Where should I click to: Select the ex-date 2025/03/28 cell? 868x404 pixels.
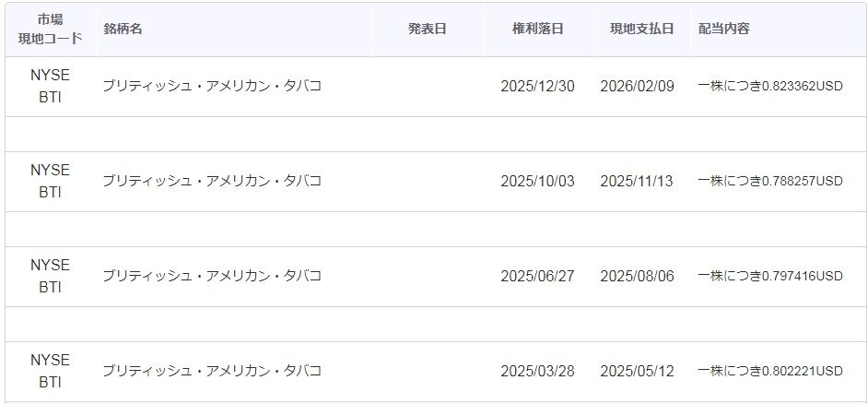click(537, 371)
